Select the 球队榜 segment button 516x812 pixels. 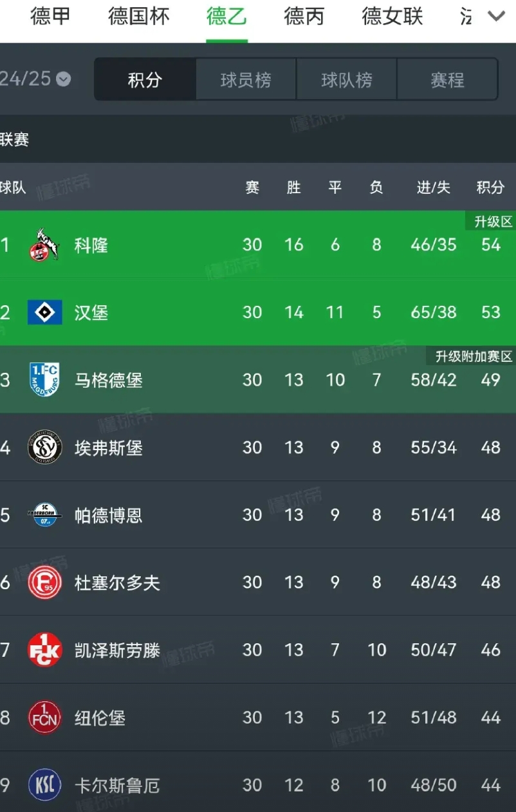347,80
